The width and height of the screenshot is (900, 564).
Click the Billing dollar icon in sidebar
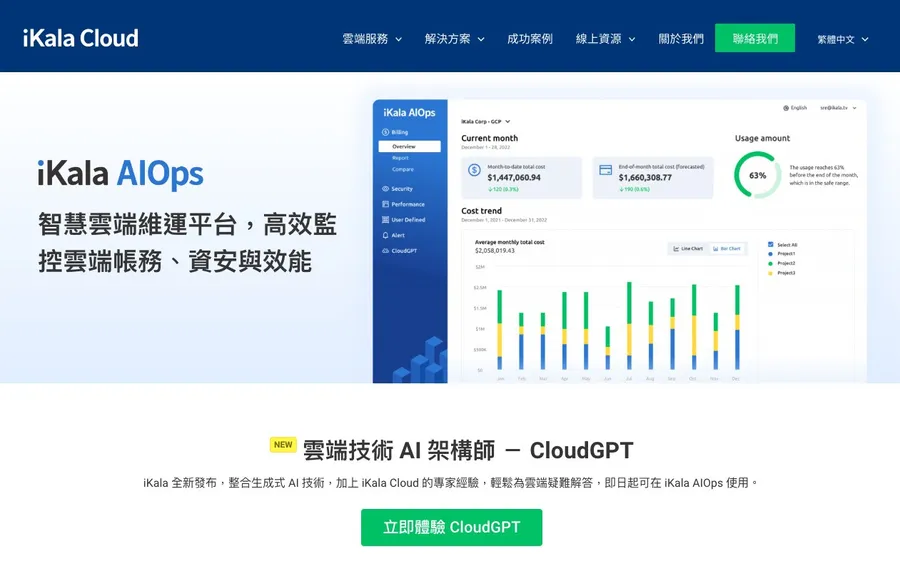[x=385, y=132]
